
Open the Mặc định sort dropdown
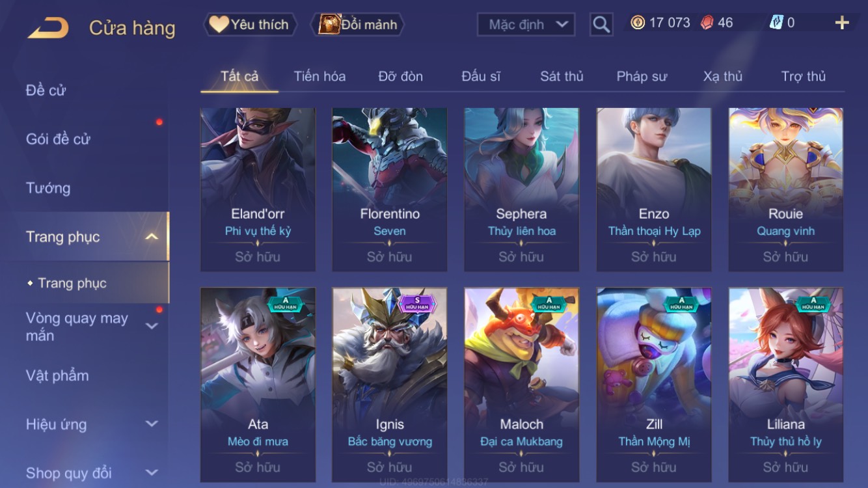point(526,25)
